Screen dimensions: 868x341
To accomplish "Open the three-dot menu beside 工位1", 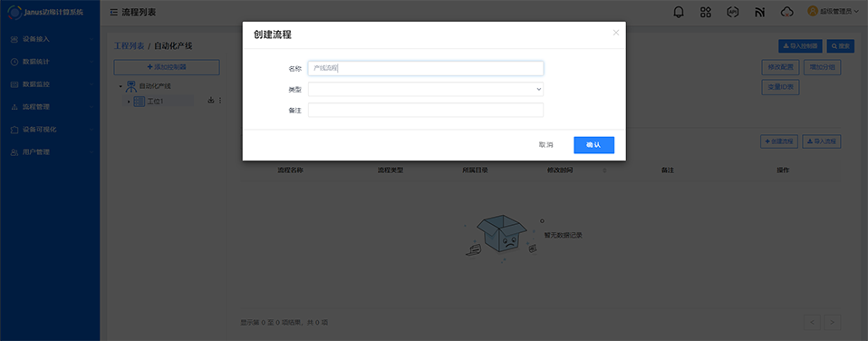I will (x=220, y=101).
